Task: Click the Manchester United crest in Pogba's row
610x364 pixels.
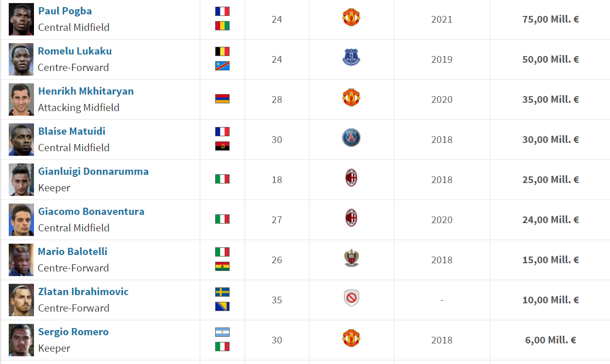Action: tap(351, 18)
